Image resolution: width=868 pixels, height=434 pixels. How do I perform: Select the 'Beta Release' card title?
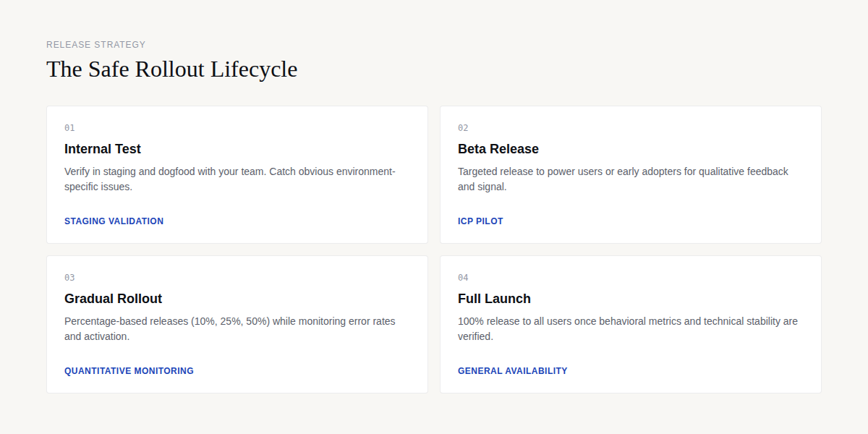click(498, 149)
